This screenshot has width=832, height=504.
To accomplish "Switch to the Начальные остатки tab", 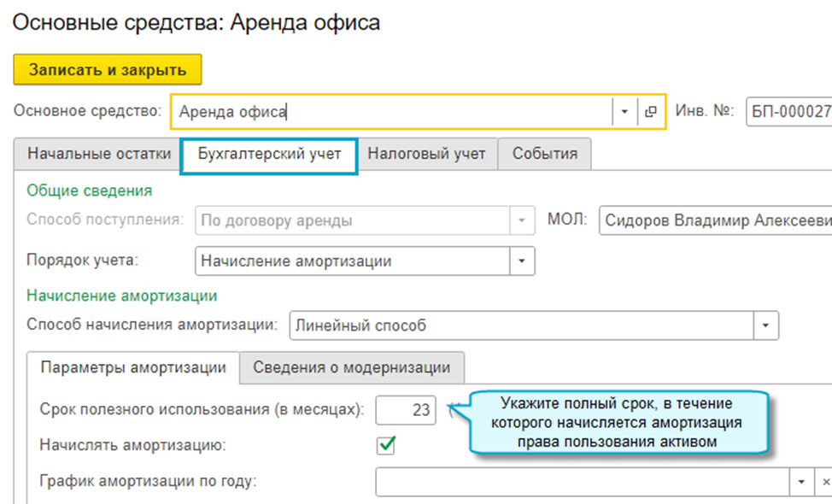I will 99,155.
